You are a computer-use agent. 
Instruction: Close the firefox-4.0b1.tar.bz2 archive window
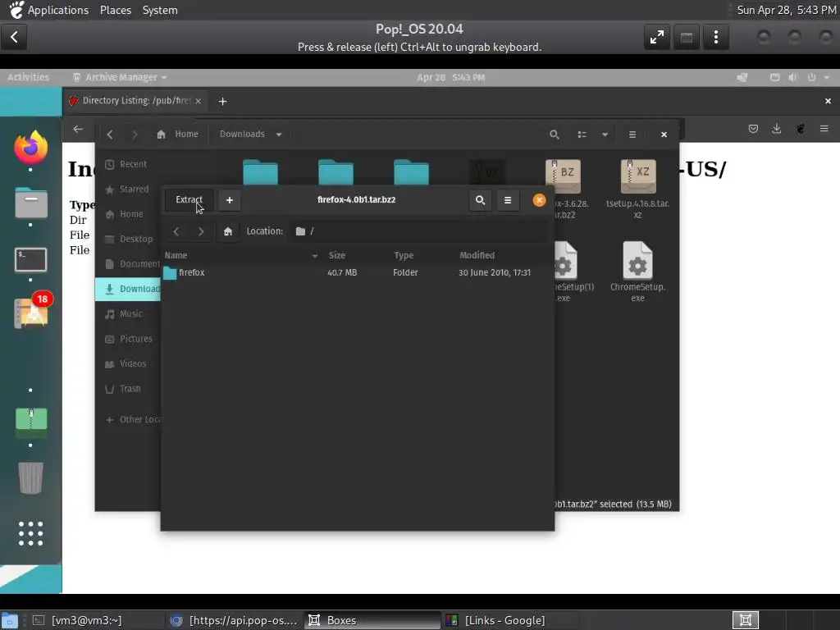[539, 200]
